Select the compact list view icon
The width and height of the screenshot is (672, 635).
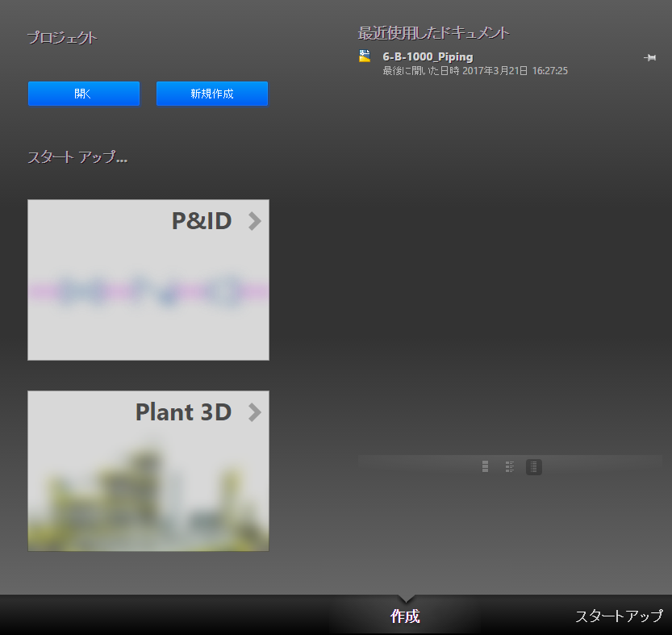coord(534,466)
